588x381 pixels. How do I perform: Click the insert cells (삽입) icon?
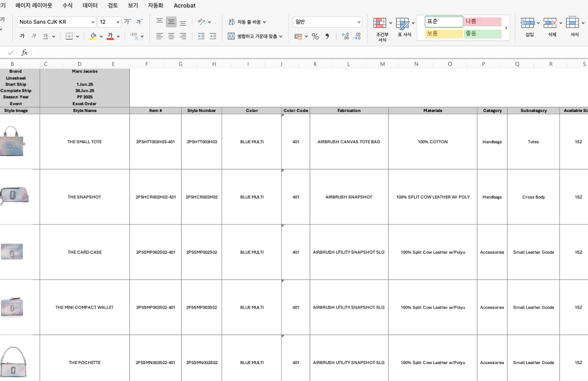(527, 23)
